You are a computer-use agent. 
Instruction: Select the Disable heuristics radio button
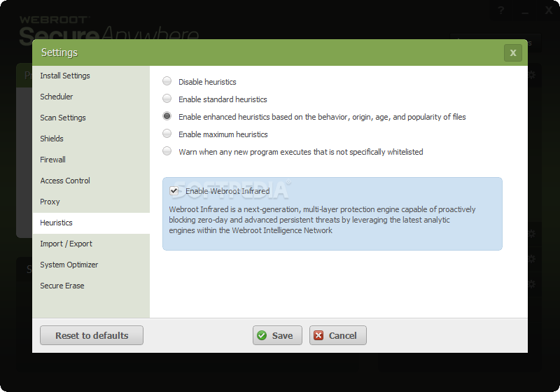pyautogui.click(x=167, y=81)
